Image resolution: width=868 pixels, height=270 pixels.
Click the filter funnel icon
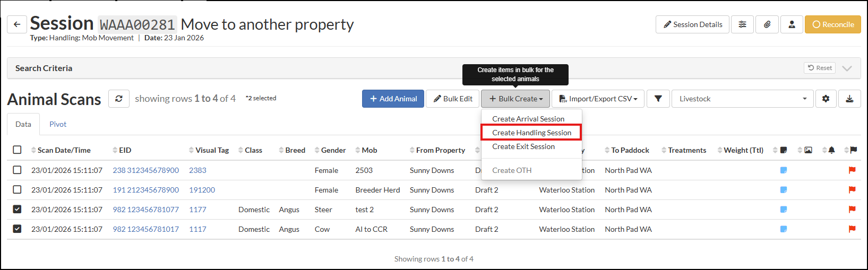click(x=658, y=99)
